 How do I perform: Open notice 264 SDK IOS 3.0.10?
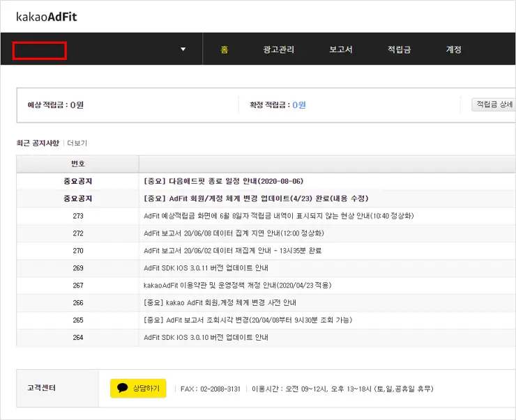206,338
